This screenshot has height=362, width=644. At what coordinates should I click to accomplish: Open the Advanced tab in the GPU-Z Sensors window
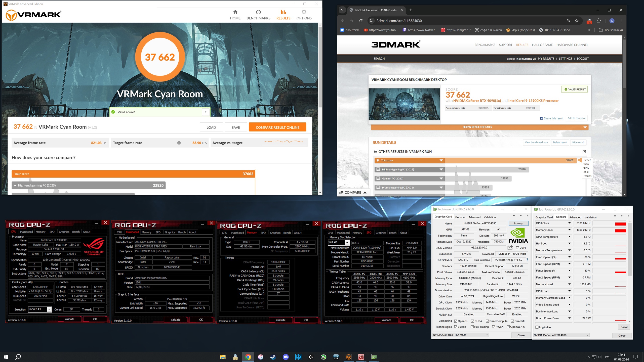[x=575, y=217]
